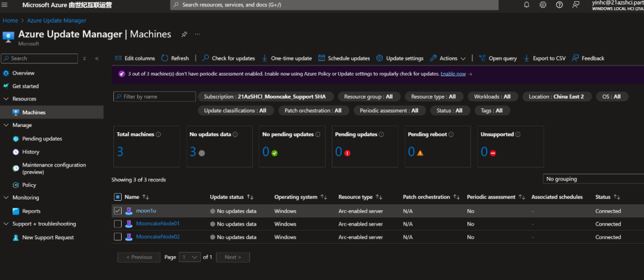
Task: Toggle the select-all checkbox in header
Action: point(117,197)
